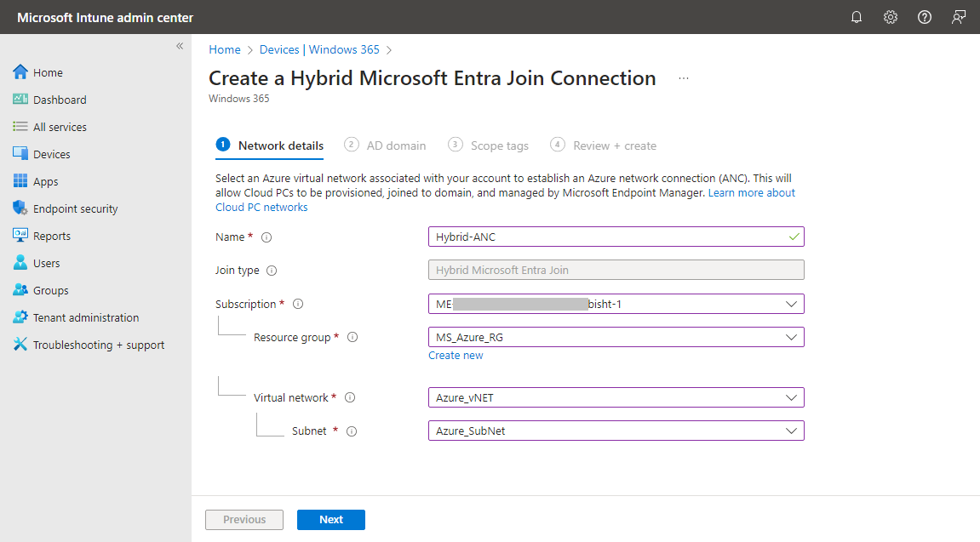Click the Windows 365 subtitle text
980x542 pixels.
238,98
